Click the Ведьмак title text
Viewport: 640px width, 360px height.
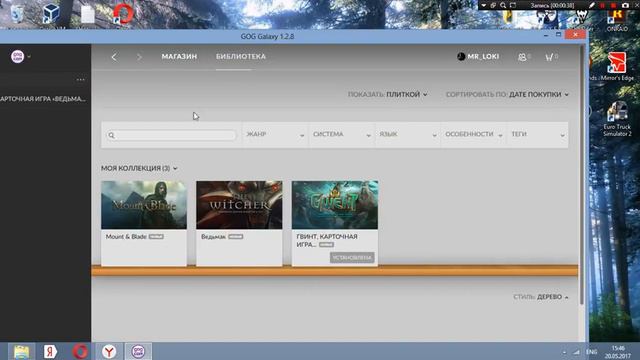point(213,237)
